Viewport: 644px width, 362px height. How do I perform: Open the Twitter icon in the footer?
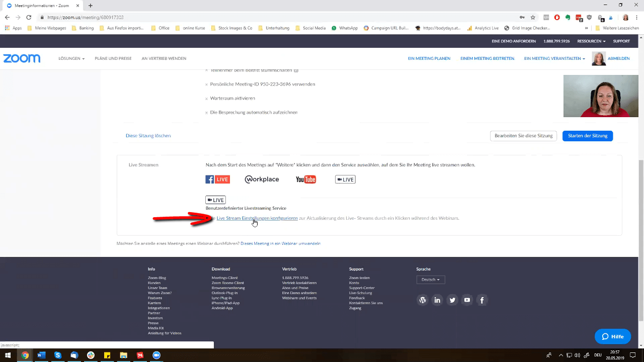(452, 300)
